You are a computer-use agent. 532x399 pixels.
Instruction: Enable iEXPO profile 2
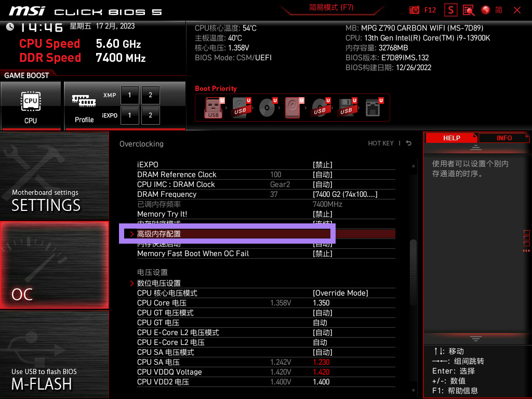(x=150, y=115)
